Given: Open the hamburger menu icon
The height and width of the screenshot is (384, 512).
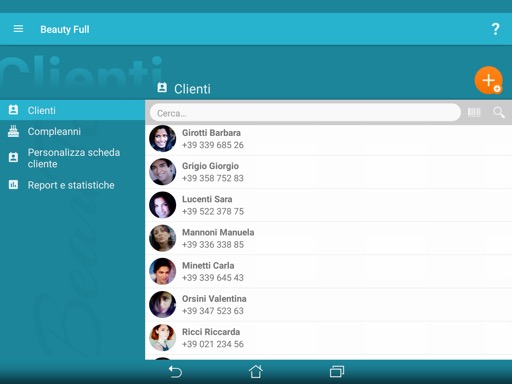Looking at the screenshot, I should click(18, 29).
